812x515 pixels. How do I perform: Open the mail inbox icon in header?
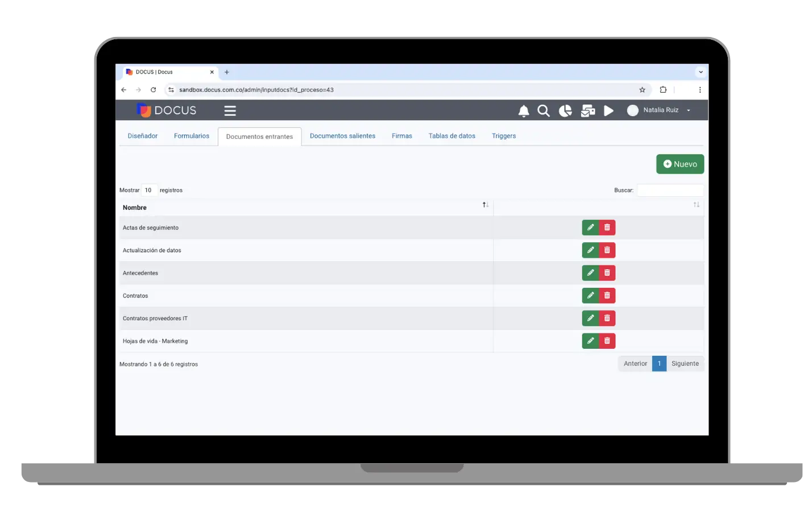[x=587, y=111]
